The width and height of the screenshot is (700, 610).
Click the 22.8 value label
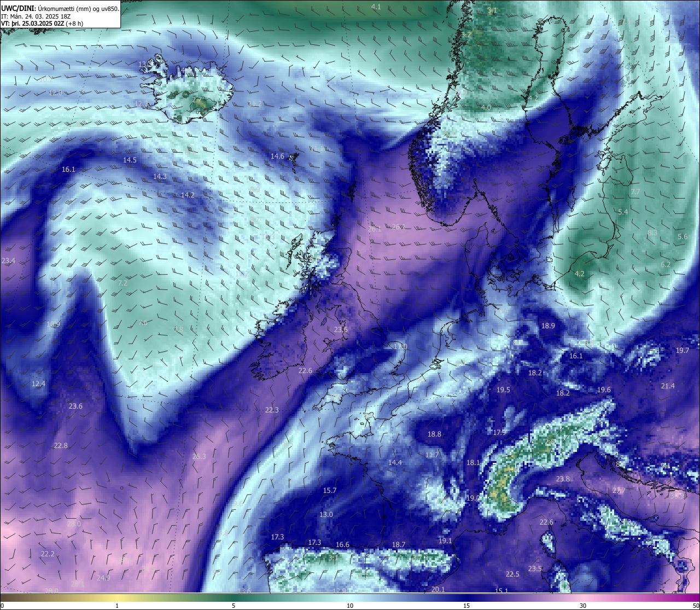pos(61,446)
